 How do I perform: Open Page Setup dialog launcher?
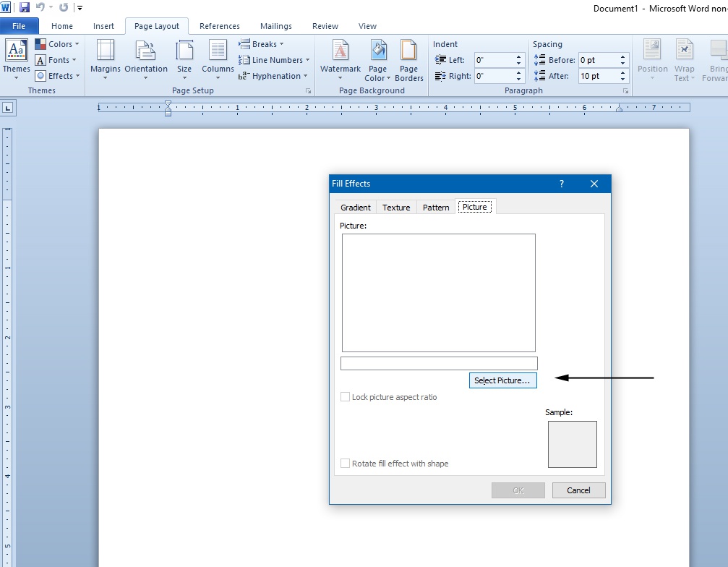click(x=308, y=91)
